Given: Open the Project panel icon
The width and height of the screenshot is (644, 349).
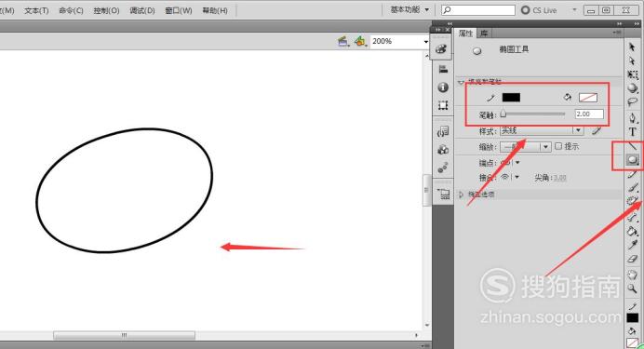Looking at the screenshot, I should pos(443,194).
